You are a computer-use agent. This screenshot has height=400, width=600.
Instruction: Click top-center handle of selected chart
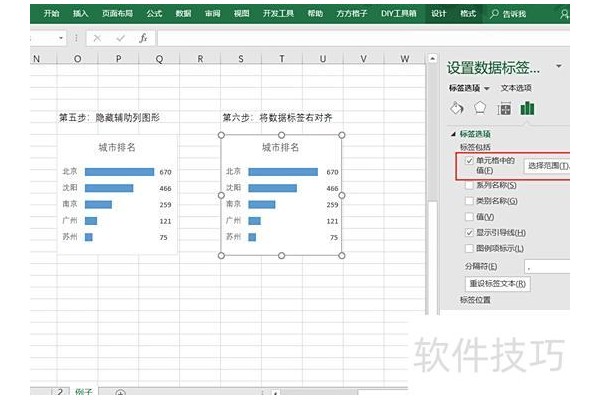pos(281,135)
